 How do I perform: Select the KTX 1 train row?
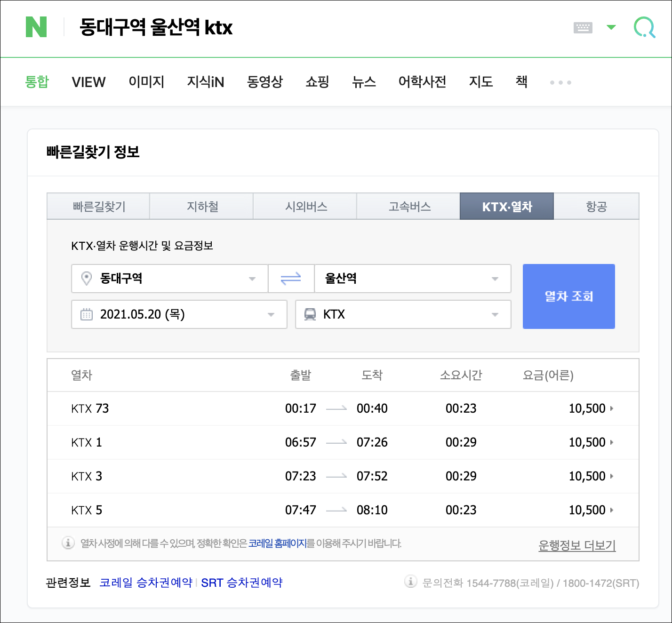tap(343, 442)
